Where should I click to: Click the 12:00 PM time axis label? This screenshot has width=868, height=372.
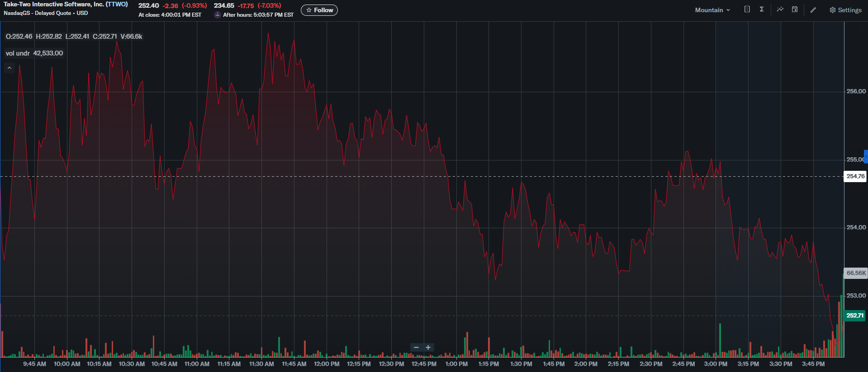coord(327,364)
